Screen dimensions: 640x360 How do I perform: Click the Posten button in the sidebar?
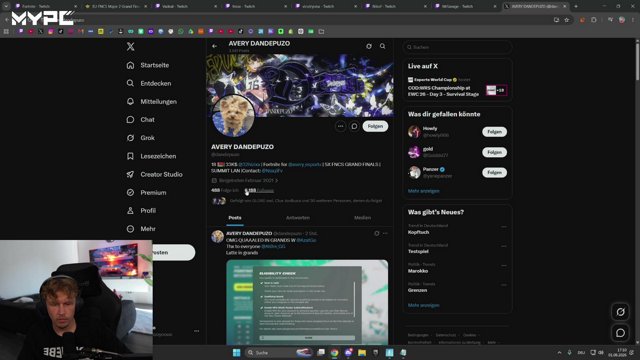tap(174, 253)
